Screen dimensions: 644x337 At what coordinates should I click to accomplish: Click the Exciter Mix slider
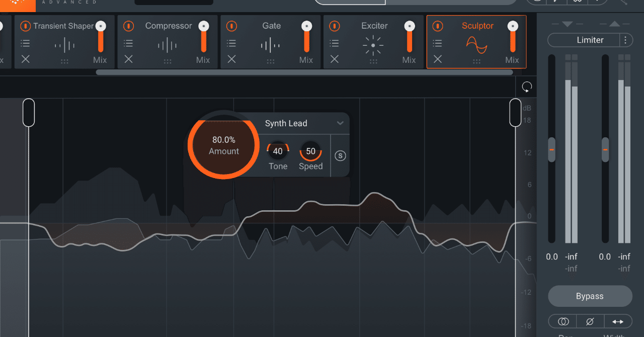[x=410, y=37]
